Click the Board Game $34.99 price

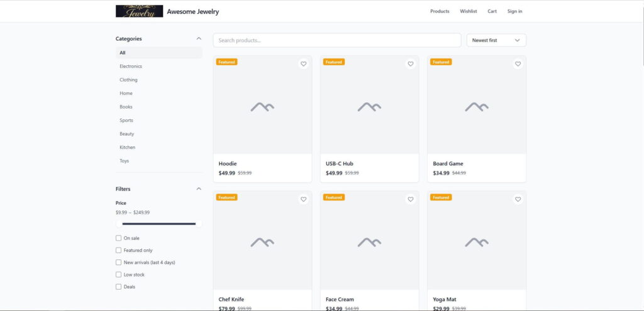(441, 173)
